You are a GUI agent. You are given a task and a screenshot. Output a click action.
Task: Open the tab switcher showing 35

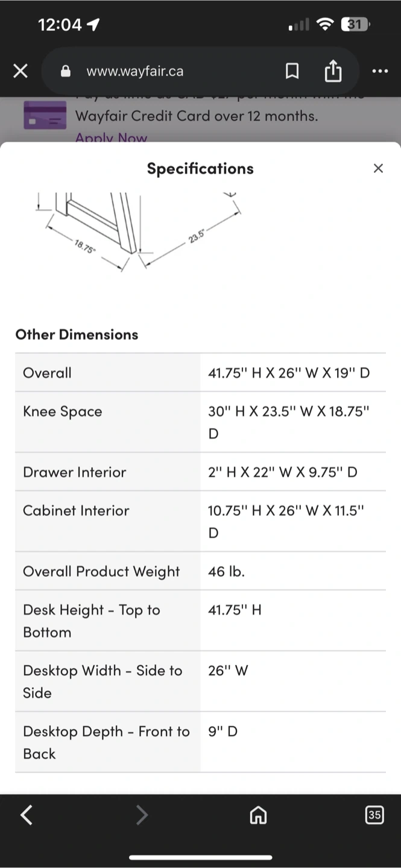[x=374, y=816]
